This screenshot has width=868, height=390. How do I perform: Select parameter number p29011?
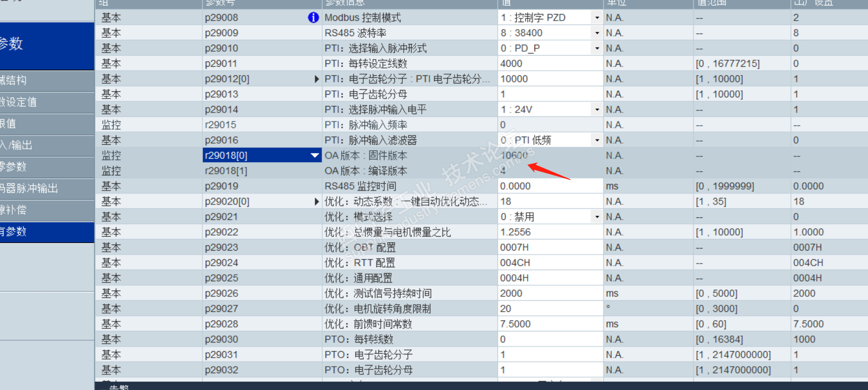(221, 64)
